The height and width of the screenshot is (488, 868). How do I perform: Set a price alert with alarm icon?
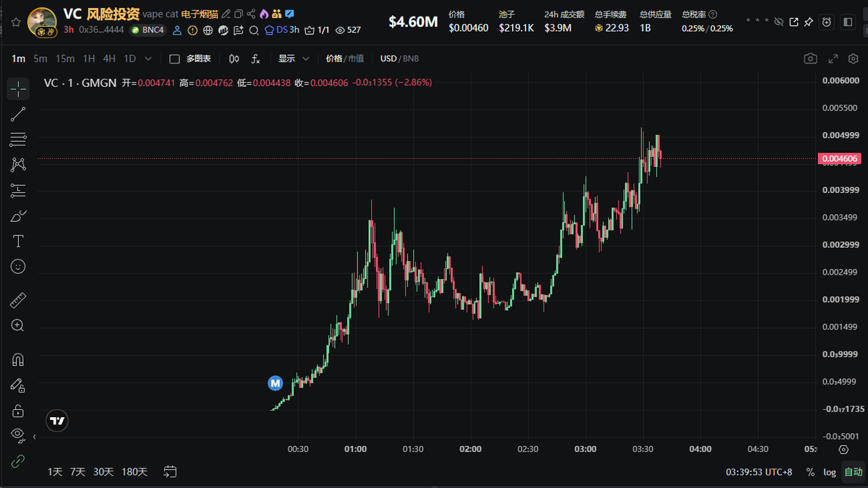tap(827, 22)
